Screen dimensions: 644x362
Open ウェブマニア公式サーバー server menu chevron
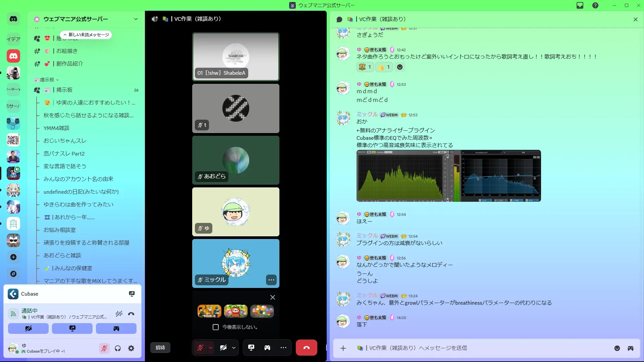(x=136, y=19)
